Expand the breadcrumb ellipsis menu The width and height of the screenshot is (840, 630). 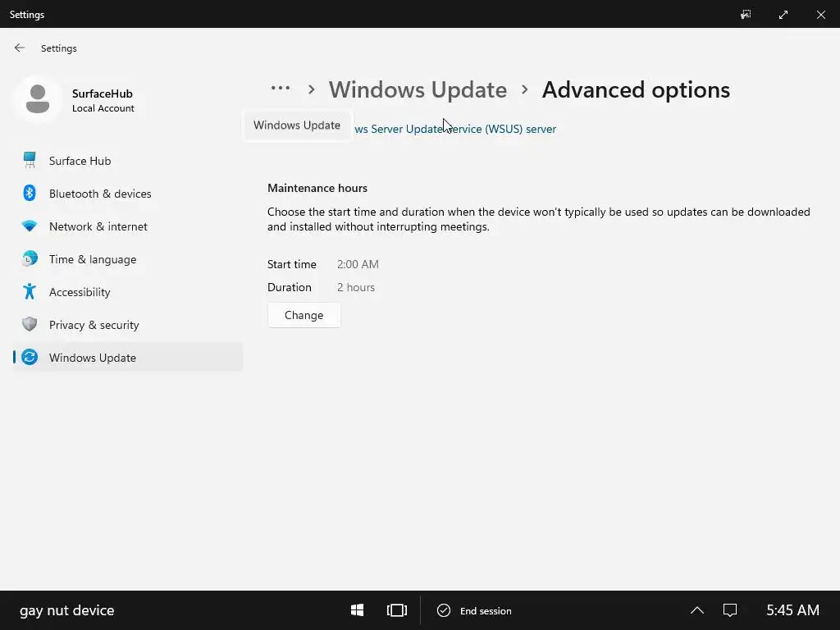click(x=281, y=89)
